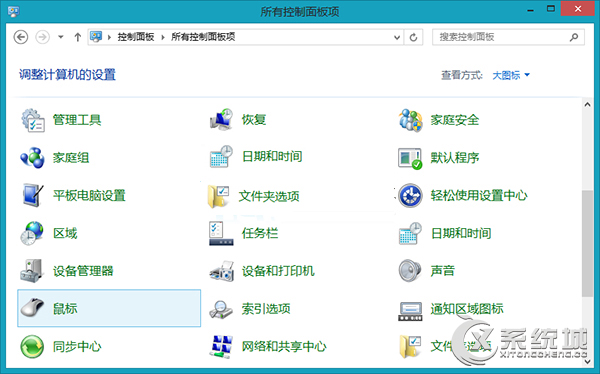Open folder options item beside 网络和共享中心
This screenshot has height=374, width=600.
tap(445, 346)
